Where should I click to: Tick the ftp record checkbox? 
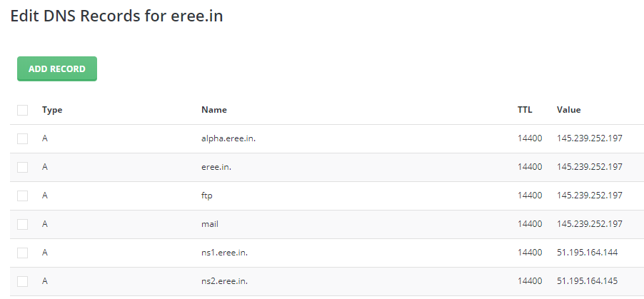[x=23, y=196]
